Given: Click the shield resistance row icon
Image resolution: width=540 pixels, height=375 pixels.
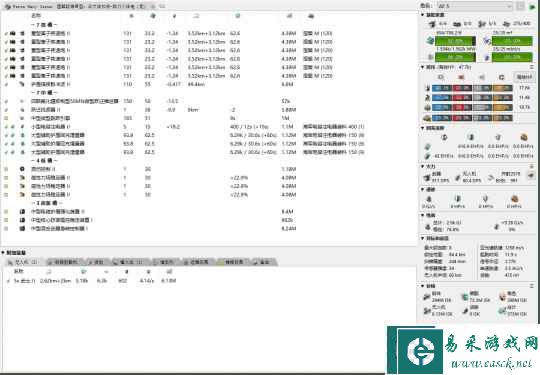Looking at the screenshot, I should [x=427, y=88].
